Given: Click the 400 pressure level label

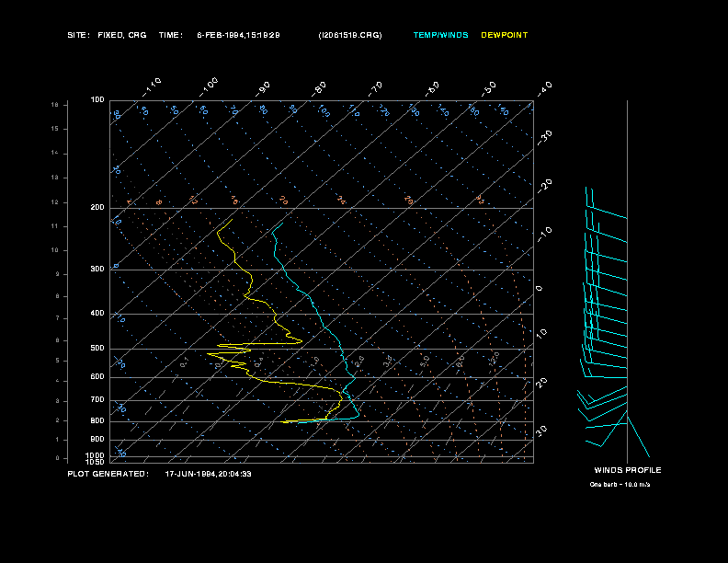Looking at the screenshot, I should click(97, 314).
